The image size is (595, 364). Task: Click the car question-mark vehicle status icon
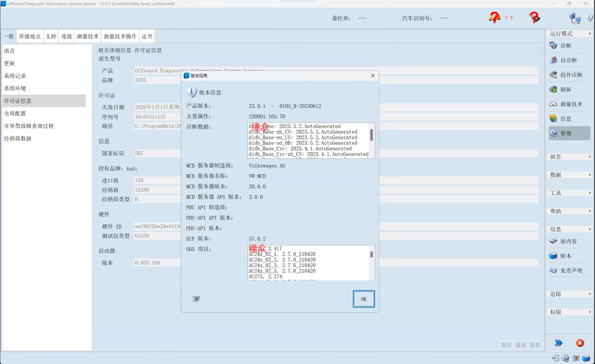tap(494, 18)
